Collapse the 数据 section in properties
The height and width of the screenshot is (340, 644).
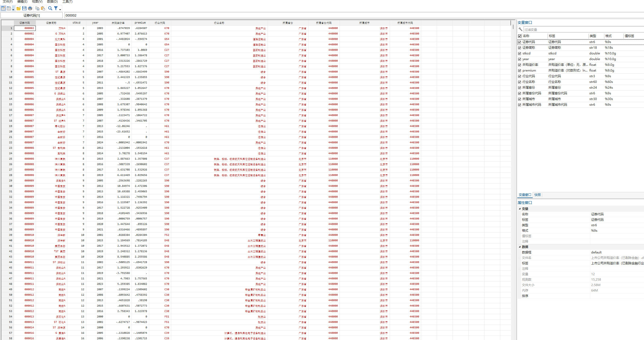tap(520, 247)
